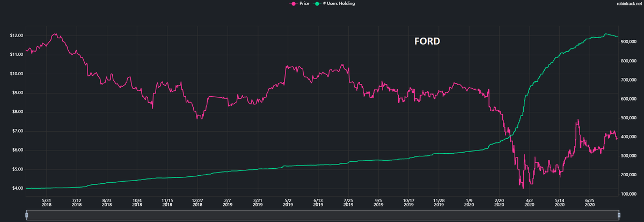644x222 pixels.
Task: Click the right handle of range slider
Action: pos(619,214)
